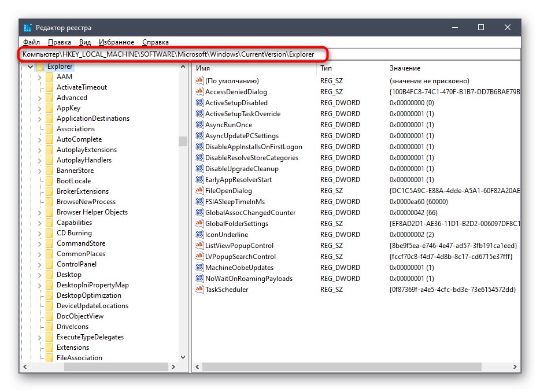540x392 pixels.
Task: Click the Значение column header
Action: coord(453,68)
